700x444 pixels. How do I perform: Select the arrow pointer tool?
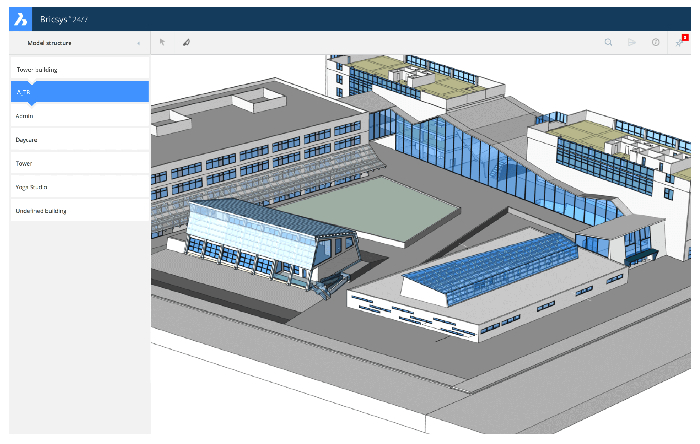pyautogui.click(x=163, y=42)
